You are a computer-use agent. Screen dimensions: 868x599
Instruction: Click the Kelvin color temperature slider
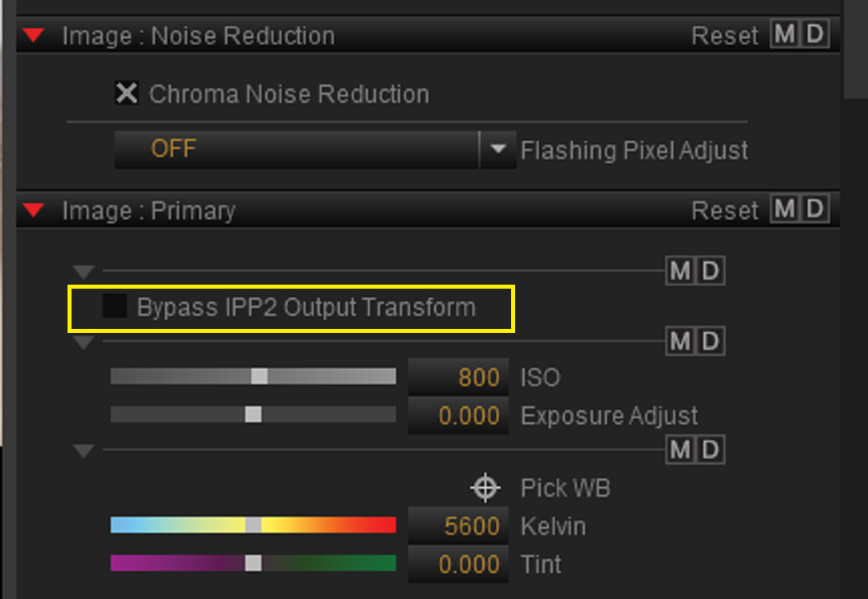(x=253, y=525)
